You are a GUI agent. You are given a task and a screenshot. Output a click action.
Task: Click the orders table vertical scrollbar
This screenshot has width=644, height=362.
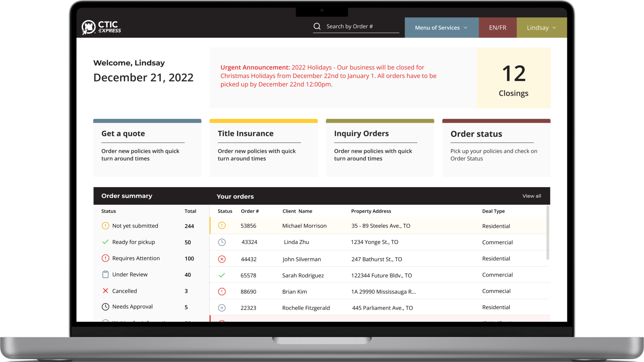tap(548, 233)
